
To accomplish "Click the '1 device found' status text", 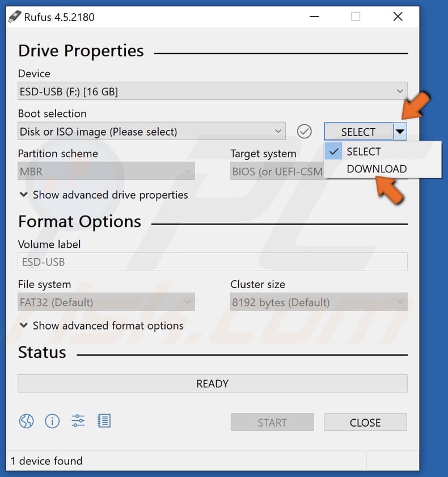I will [47, 461].
